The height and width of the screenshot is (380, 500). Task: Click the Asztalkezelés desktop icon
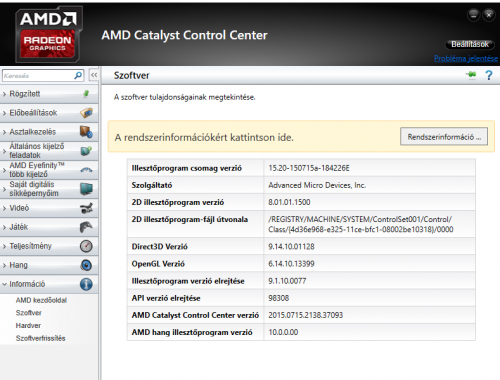(x=86, y=132)
